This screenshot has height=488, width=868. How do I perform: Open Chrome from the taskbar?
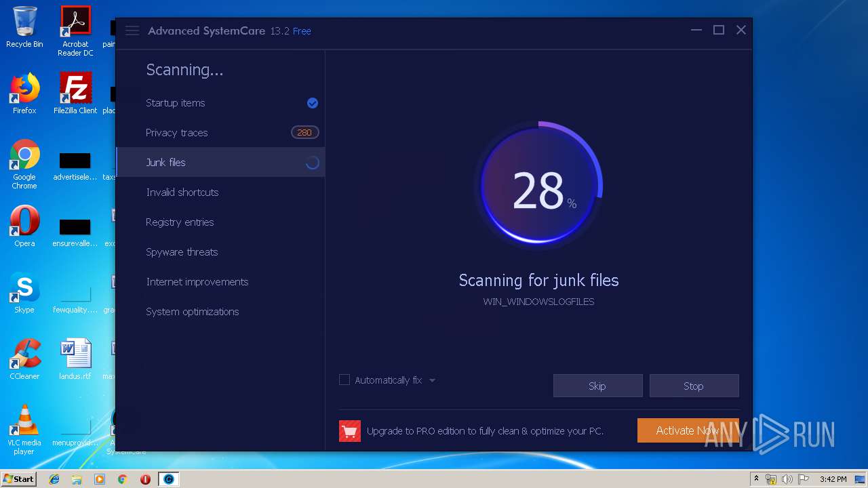123,479
